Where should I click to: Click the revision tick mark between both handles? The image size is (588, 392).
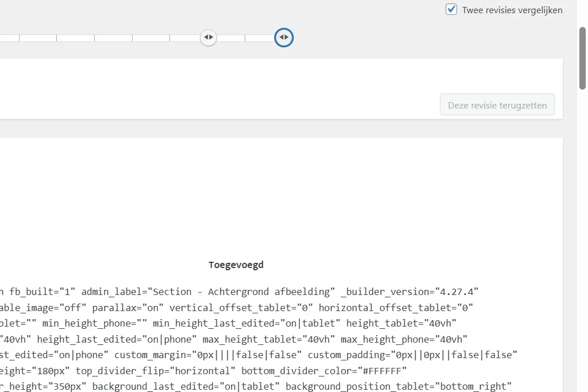[x=245, y=38]
